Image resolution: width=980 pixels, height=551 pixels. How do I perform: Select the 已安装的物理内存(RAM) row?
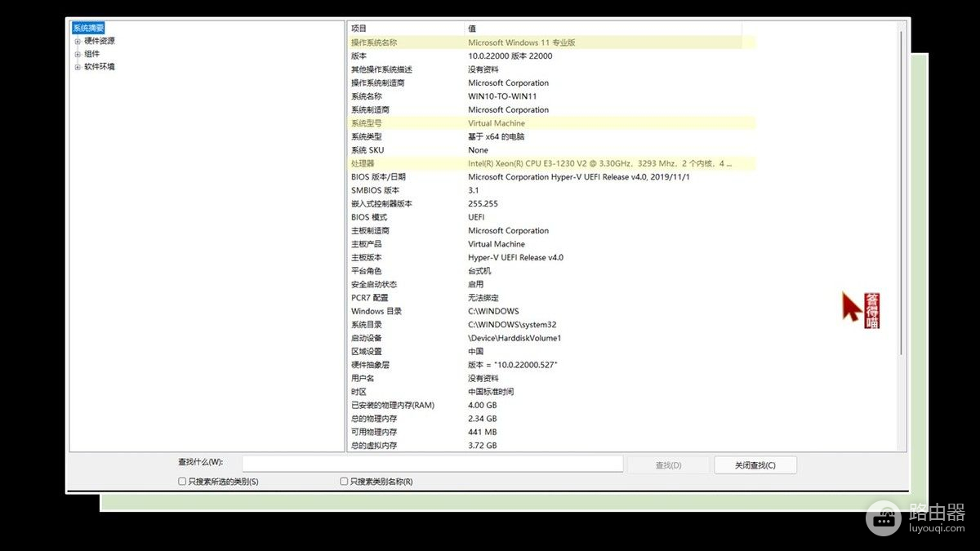pyautogui.click(x=392, y=405)
